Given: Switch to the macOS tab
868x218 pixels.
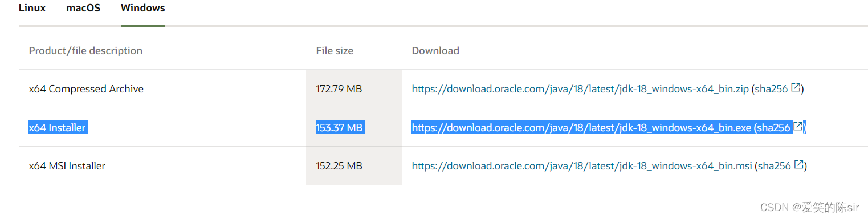Looking at the screenshot, I should tap(83, 9).
